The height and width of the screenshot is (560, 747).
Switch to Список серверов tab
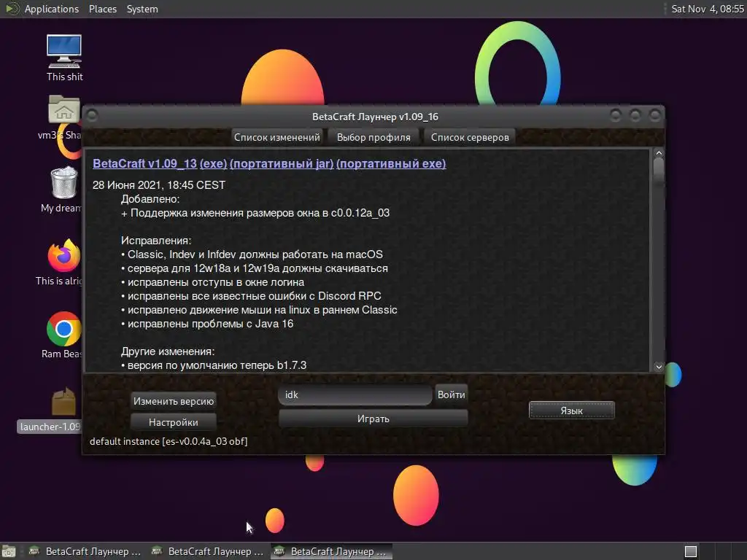[470, 137]
